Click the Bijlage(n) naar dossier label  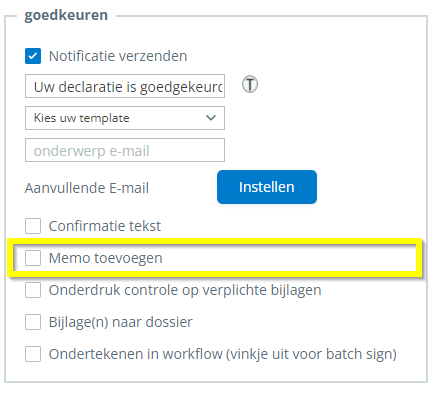(121, 322)
